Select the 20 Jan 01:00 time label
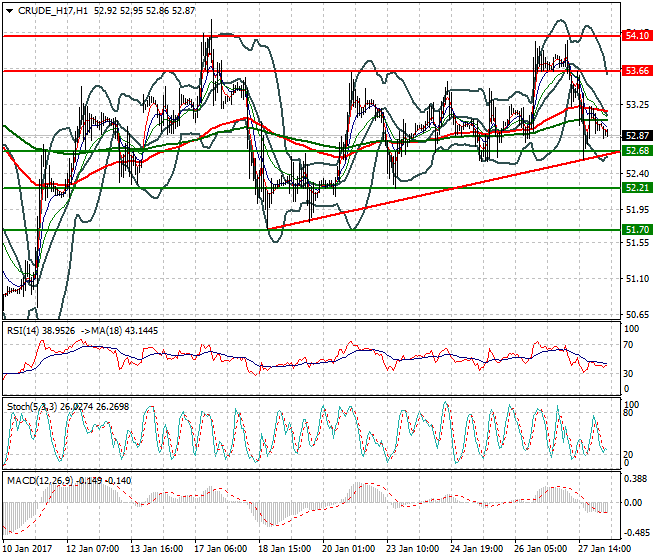Viewport: 660px width, 560px height. (349, 549)
